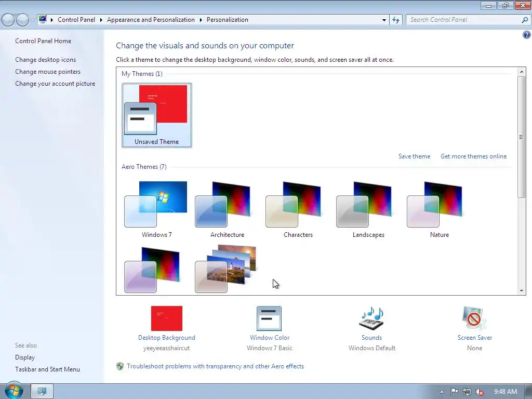
Task: Expand the Appearance and Personalization breadcrumb arrow
Action: pyautogui.click(x=201, y=20)
